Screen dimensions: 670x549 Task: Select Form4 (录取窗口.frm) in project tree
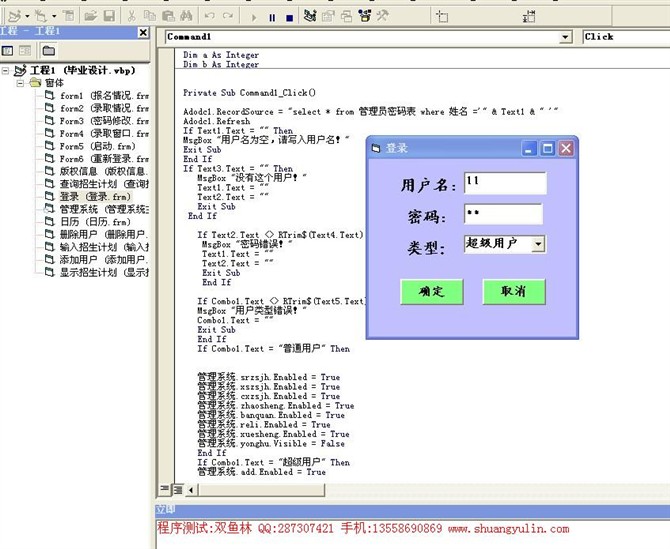click(97, 133)
